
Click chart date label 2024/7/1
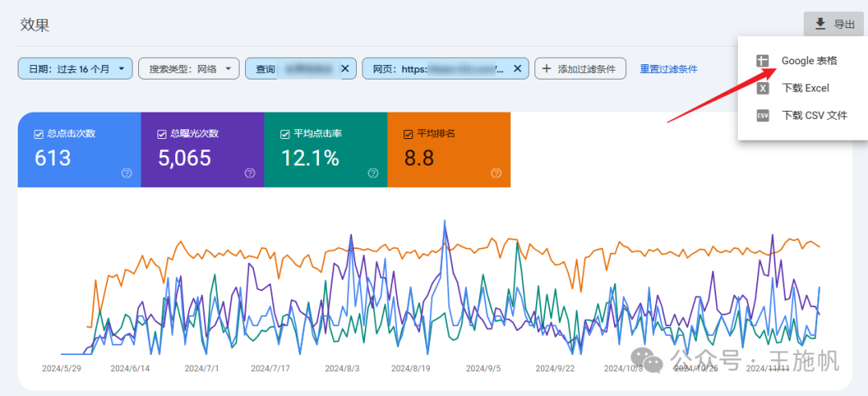point(202,369)
